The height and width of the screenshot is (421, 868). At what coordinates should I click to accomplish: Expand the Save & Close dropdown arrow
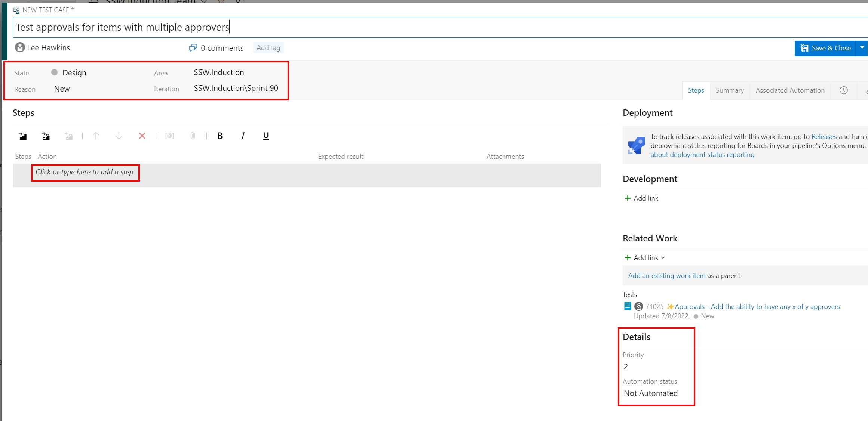click(862, 48)
